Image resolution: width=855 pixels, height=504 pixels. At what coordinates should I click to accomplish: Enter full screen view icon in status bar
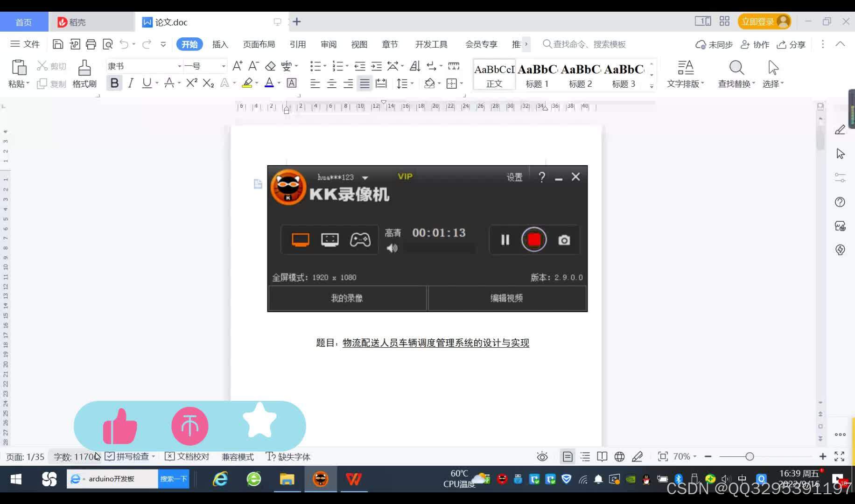tap(840, 456)
